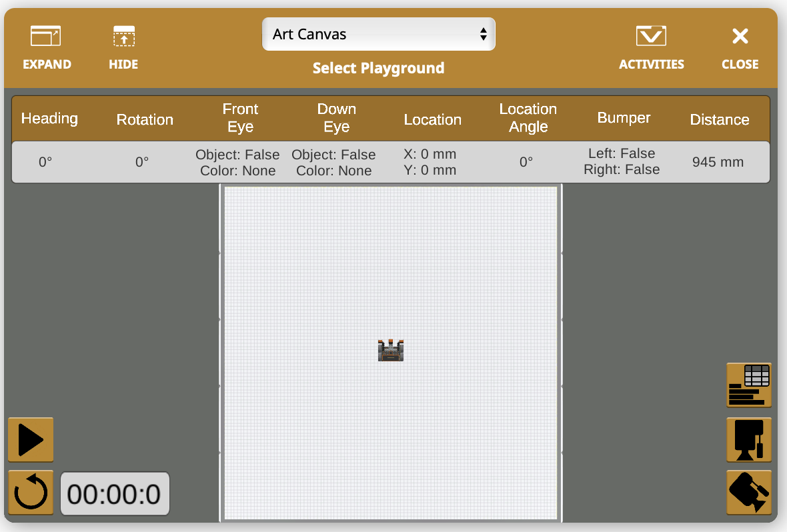Click the timer display showing 00:00:0
Image resolution: width=787 pixels, height=532 pixels.
[115, 493]
